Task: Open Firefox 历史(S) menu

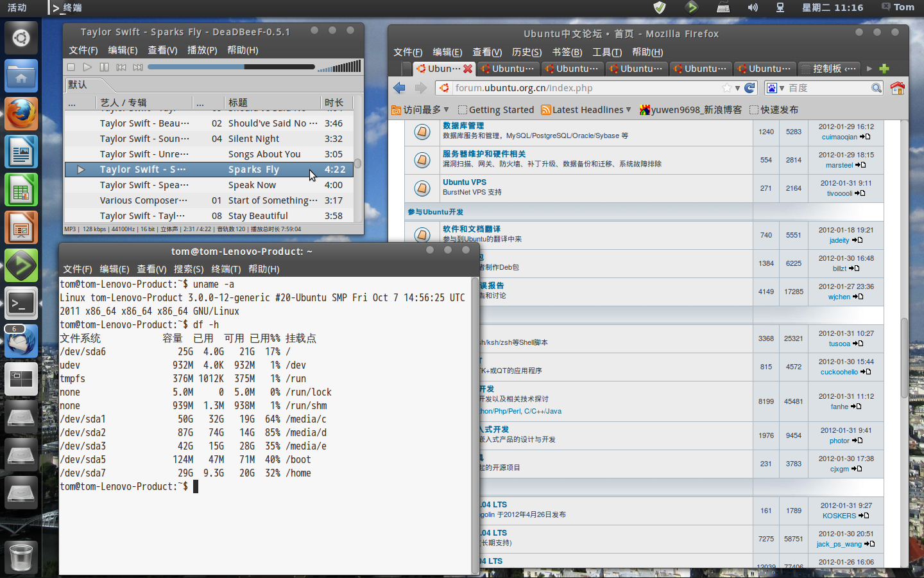Action: (x=527, y=52)
